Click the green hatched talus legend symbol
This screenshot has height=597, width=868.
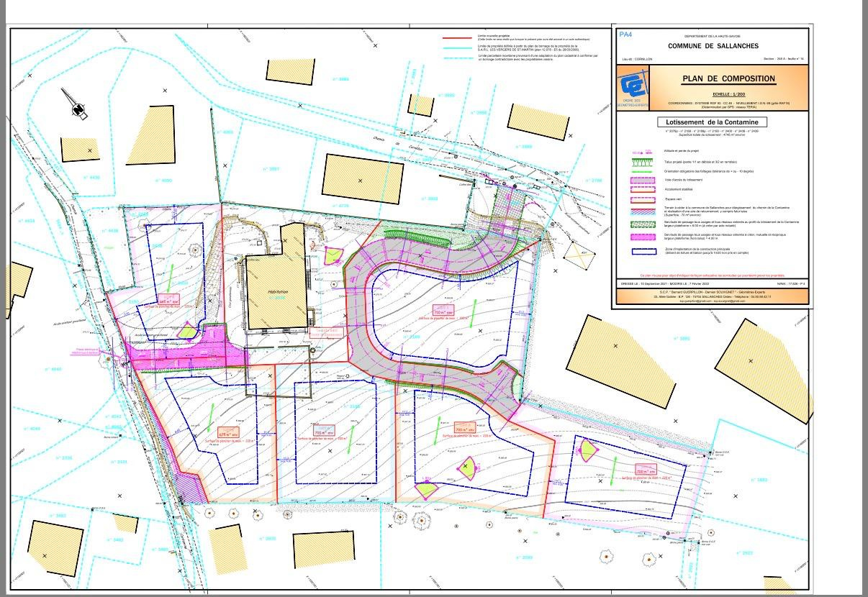click(x=642, y=163)
